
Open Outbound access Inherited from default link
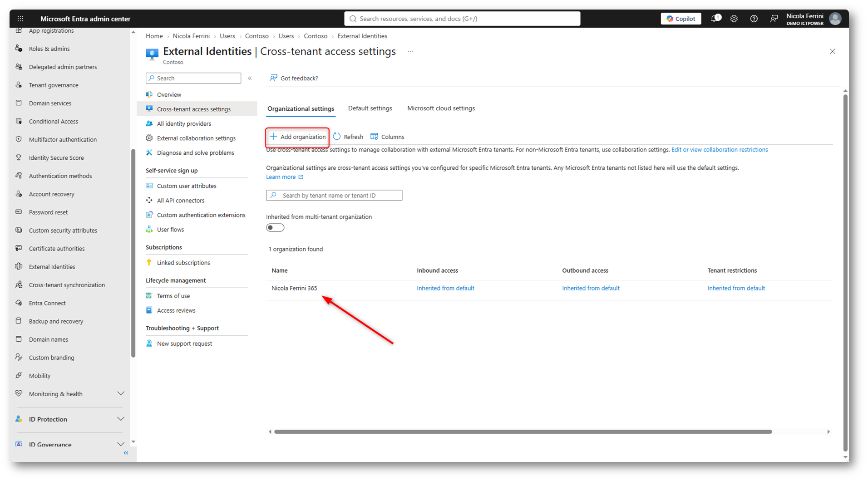[x=591, y=288]
